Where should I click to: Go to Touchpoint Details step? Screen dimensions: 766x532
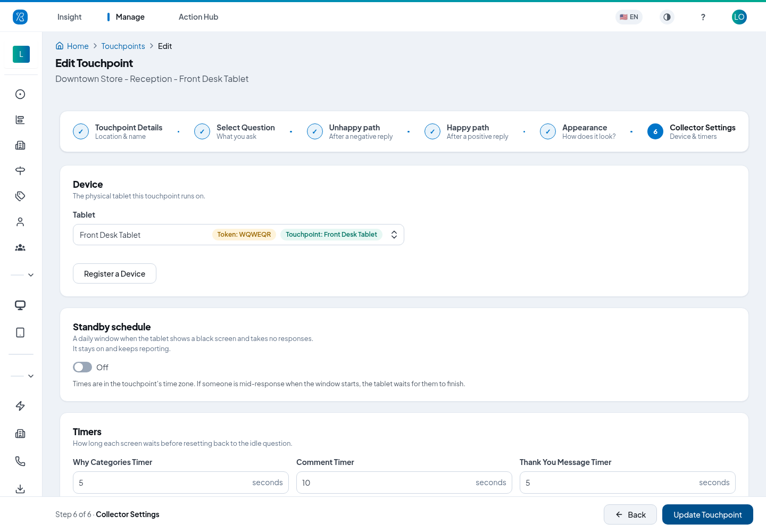point(118,131)
